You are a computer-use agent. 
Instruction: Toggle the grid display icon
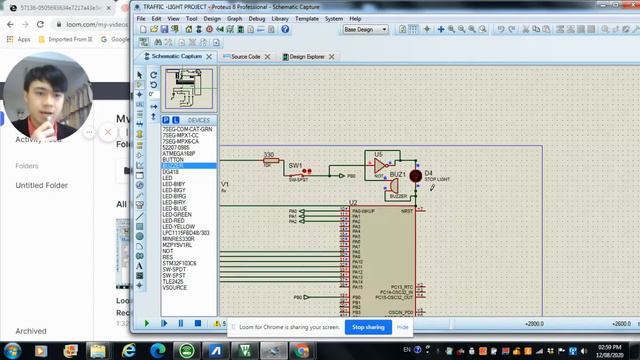(413, 29)
